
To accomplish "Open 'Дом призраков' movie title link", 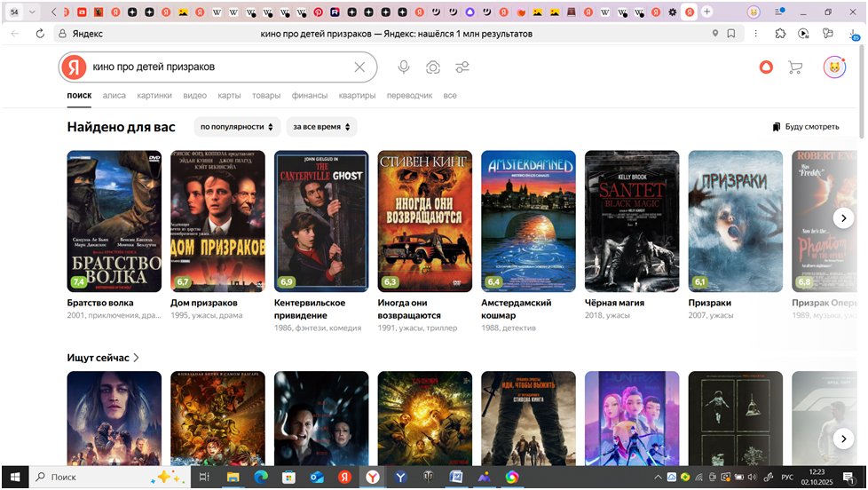I will (204, 303).
